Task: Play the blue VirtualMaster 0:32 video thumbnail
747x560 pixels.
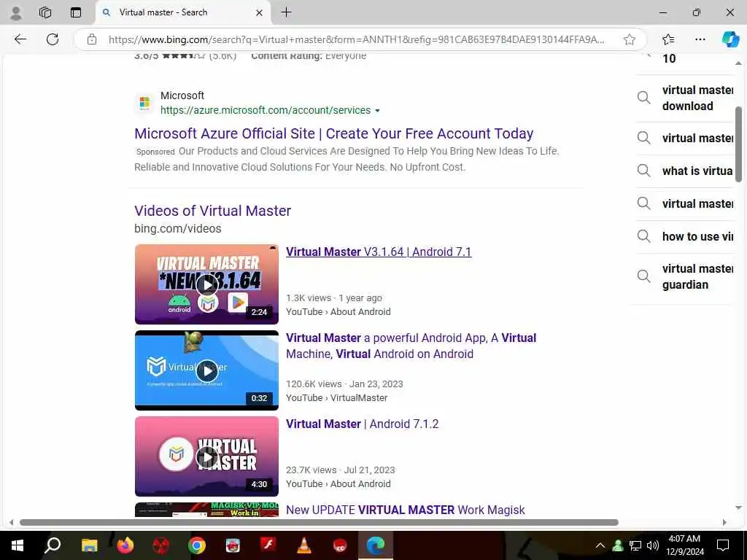Action: [x=206, y=370]
